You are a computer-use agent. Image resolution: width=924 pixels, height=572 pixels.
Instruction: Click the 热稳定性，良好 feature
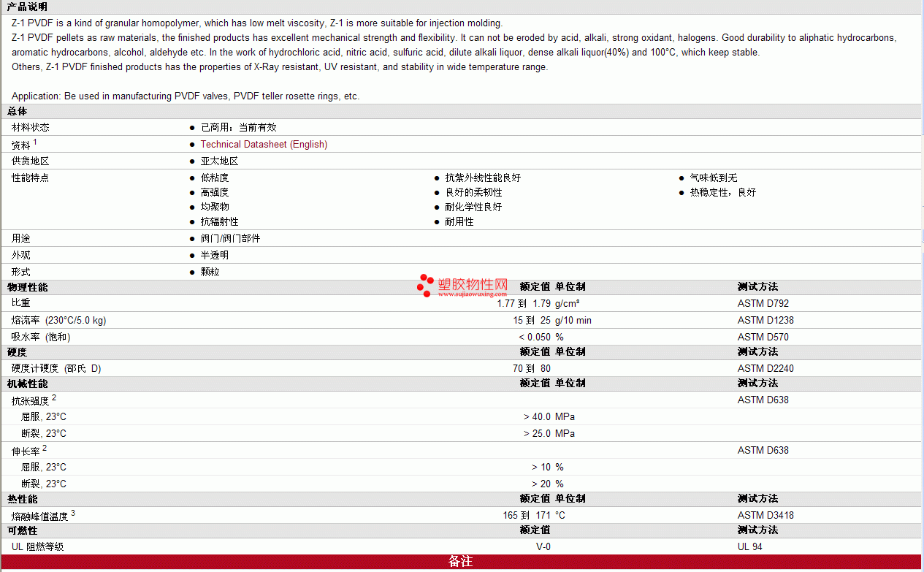click(723, 192)
